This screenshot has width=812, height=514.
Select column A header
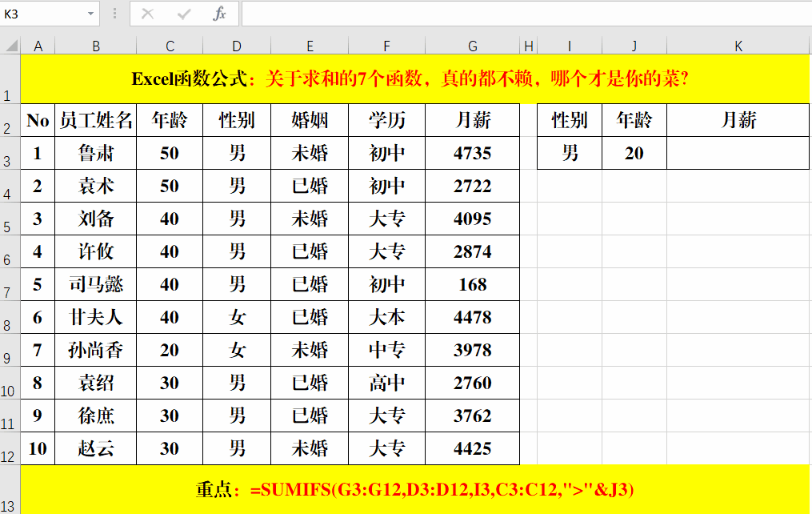pos(38,45)
